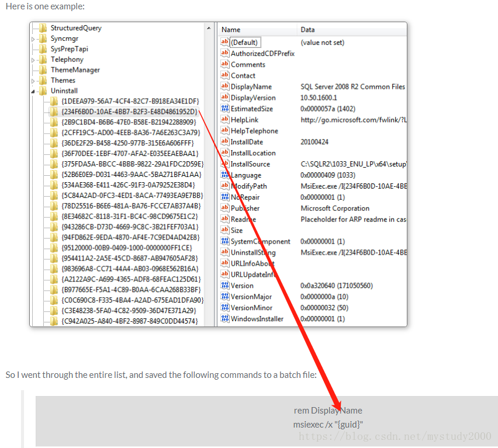This screenshot has width=498, height=448.
Task: Click data '10.50.1600.1' for DisplayVersion
Action: click(x=319, y=98)
